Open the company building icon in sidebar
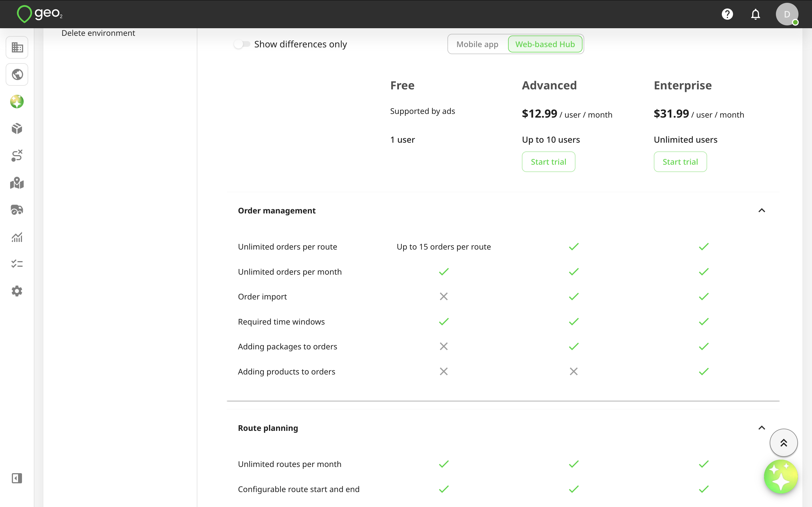 point(17,47)
